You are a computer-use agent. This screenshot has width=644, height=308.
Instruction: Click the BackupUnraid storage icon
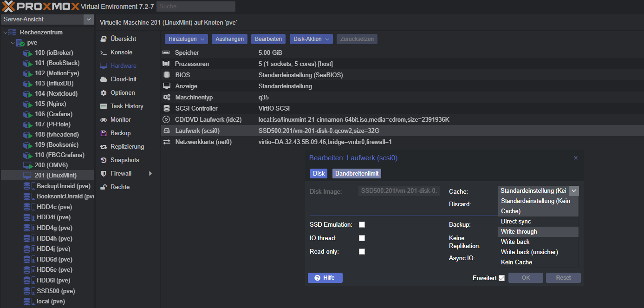(x=29, y=186)
